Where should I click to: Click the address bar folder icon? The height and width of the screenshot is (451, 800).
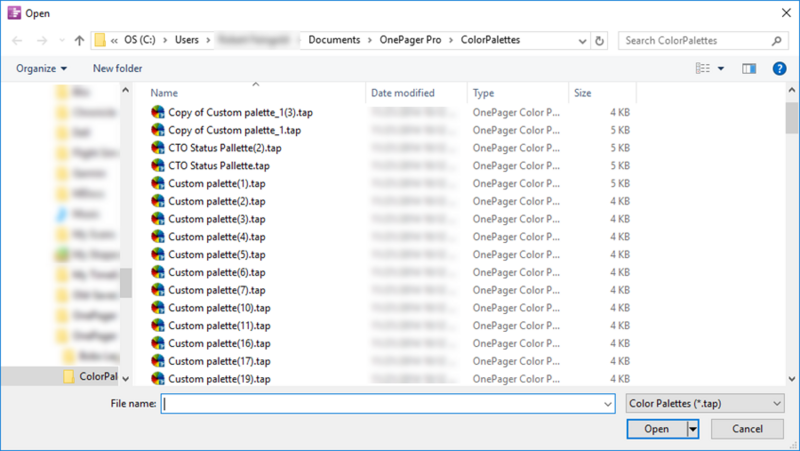pos(100,40)
